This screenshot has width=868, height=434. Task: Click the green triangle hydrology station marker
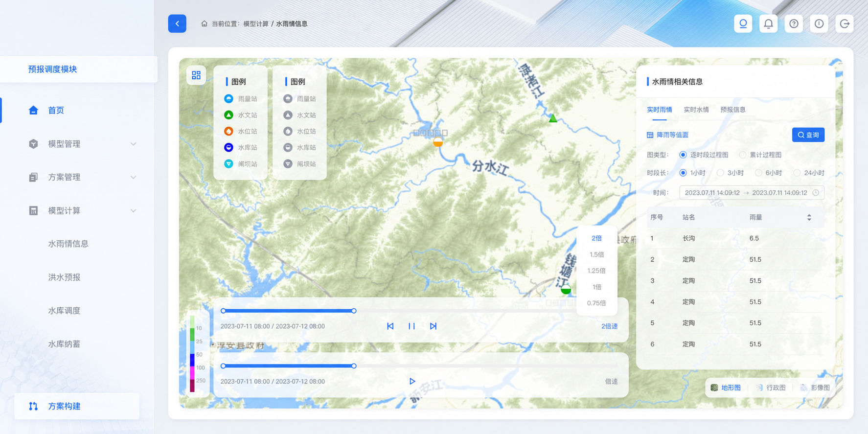click(x=553, y=118)
